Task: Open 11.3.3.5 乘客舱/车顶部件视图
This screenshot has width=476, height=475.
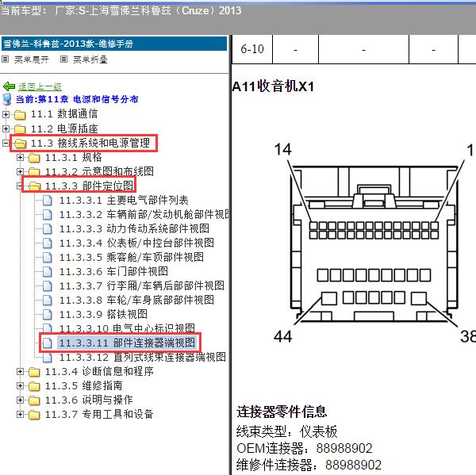Action: tap(132, 258)
